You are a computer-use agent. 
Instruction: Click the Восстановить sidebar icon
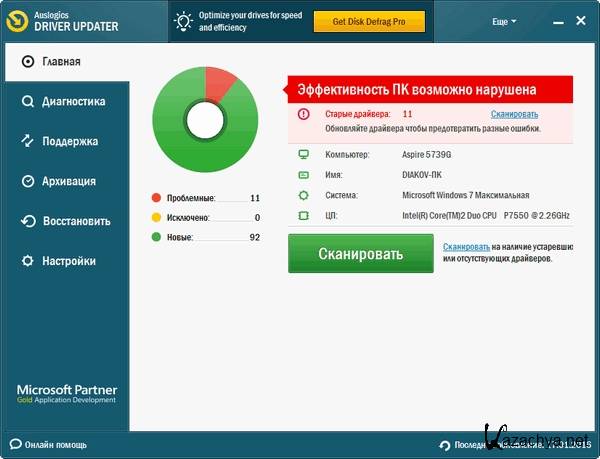point(28,221)
